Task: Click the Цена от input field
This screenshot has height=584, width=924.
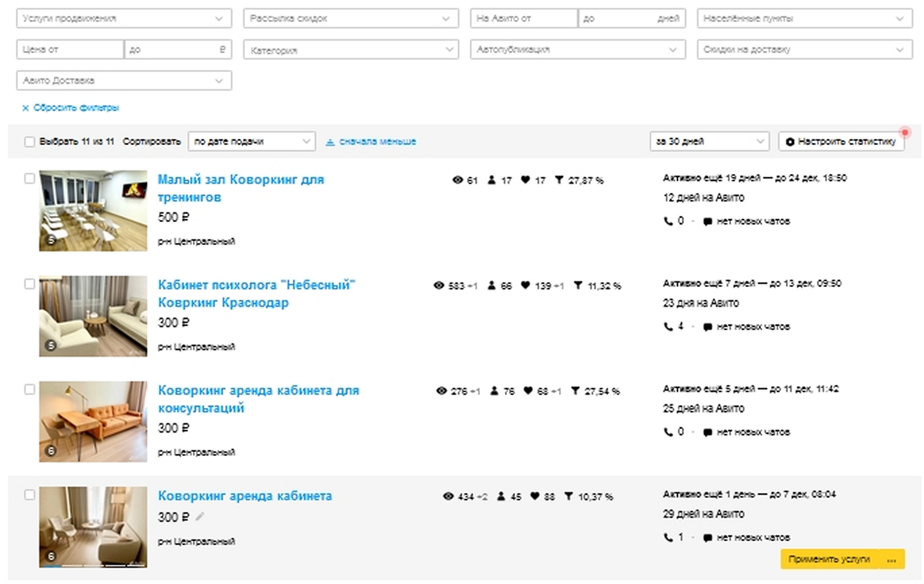Action: tap(70, 50)
